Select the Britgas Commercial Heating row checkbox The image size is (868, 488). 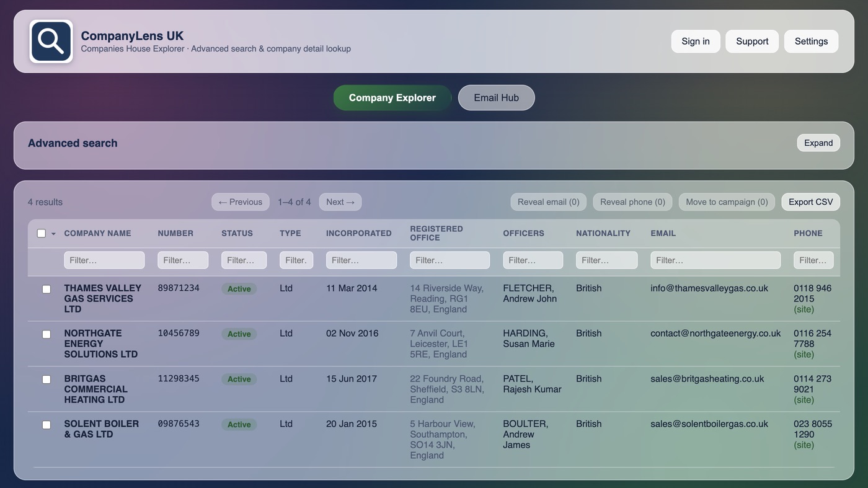point(46,379)
